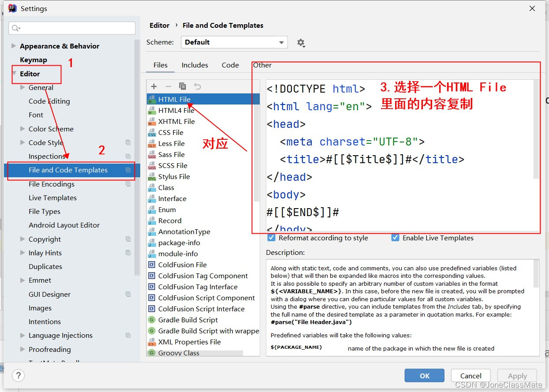Create a new template with the plus icon
Screen dimensions: 549x392
click(x=153, y=86)
